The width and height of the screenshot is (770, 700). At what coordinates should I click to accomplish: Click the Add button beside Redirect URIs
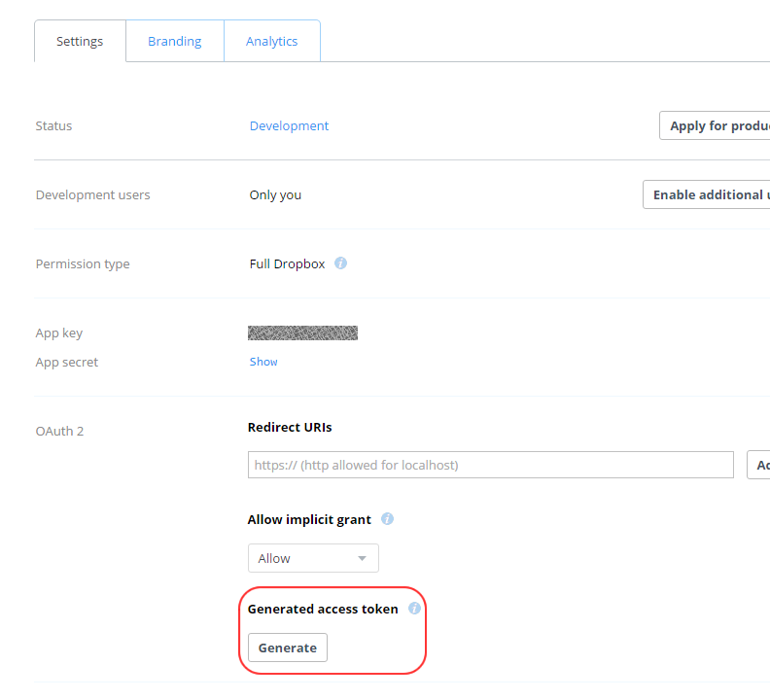(758, 465)
